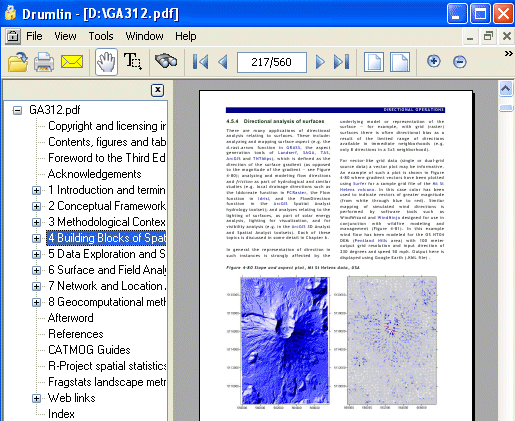The image size is (515, 421).
Task: Open the View menu
Action: pos(65,36)
